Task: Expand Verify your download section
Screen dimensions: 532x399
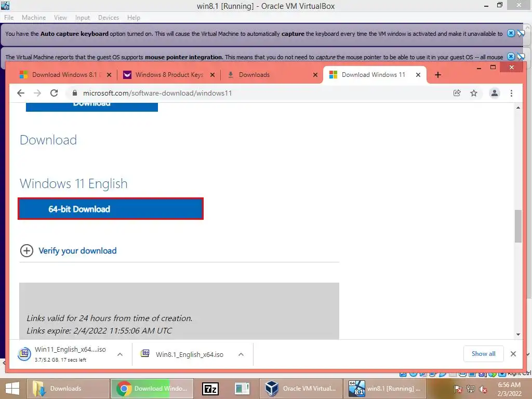Action: (x=27, y=251)
